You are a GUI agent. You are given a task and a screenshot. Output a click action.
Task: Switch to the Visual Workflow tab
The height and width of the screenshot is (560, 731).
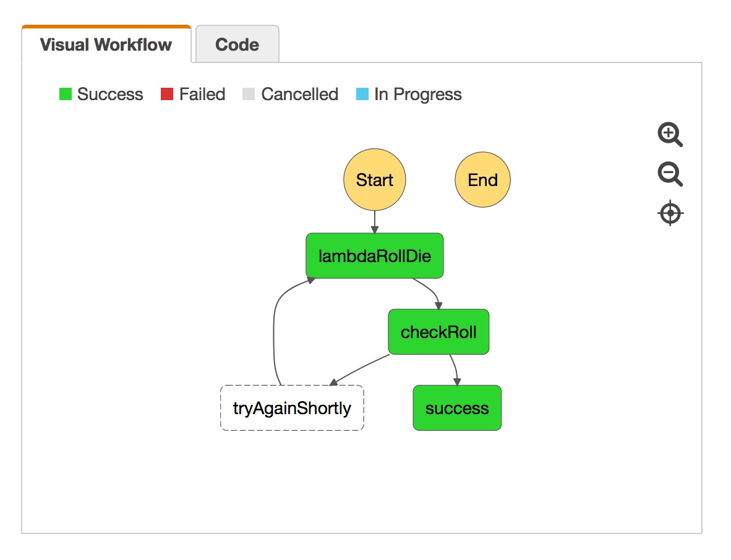(x=106, y=45)
